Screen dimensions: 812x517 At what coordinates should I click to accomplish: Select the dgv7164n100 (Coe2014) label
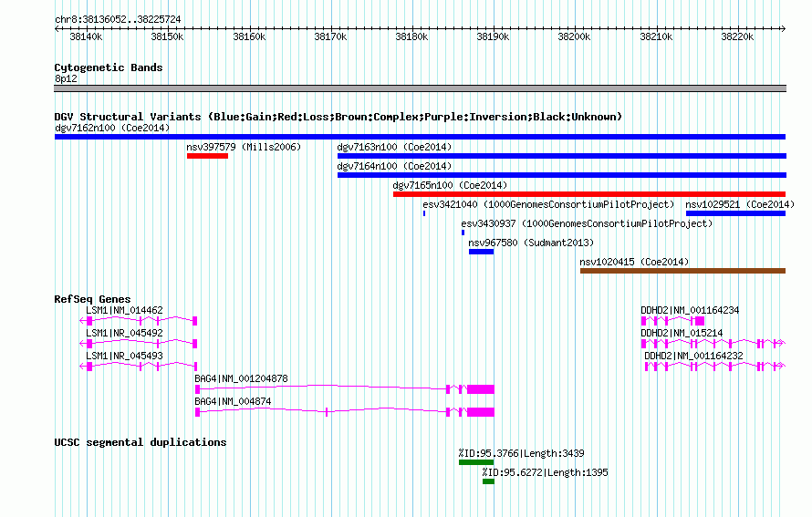pyautogui.click(x=394, y=166)
